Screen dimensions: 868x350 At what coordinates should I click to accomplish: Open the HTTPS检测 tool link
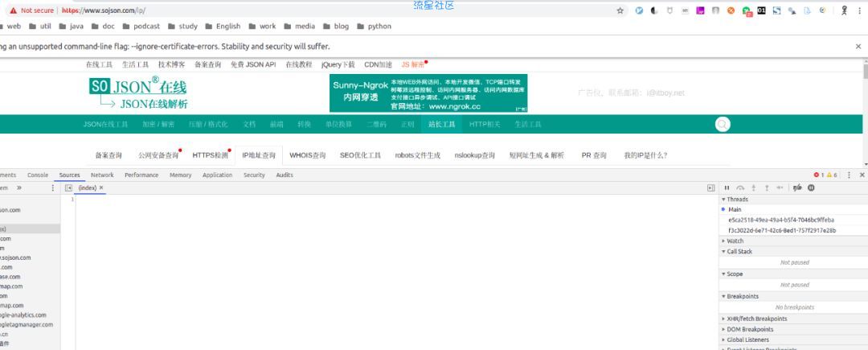pyautogui.click(x=211, y=155)
